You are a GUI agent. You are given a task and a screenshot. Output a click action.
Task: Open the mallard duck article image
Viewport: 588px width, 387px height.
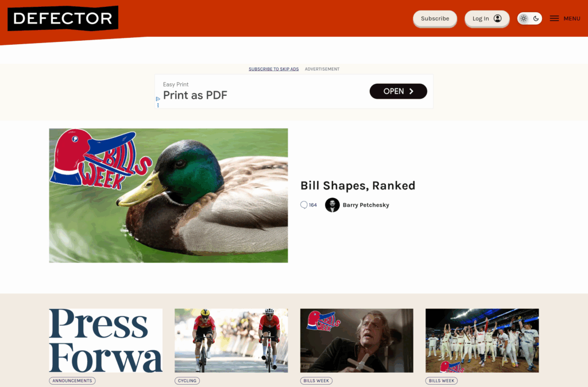click(x=168, y=195)
